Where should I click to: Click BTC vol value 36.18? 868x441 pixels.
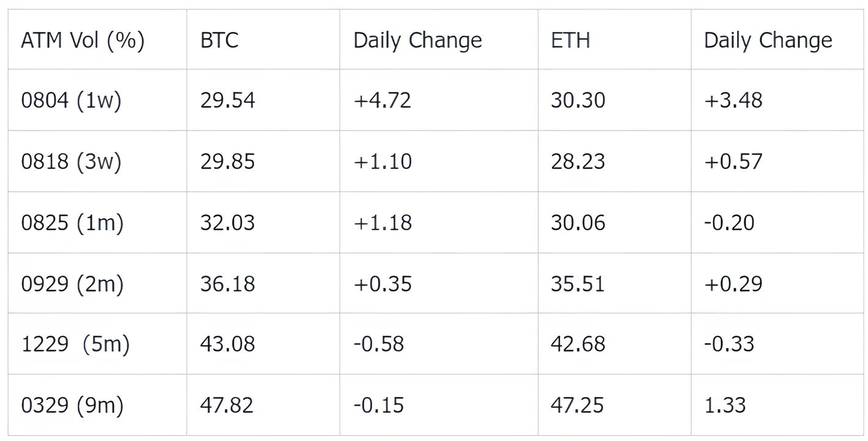[x=228, y=284]
